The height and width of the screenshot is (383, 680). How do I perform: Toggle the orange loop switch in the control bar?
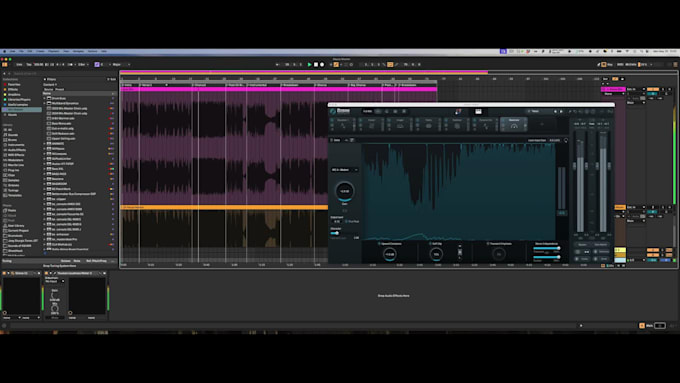(390, 65)
